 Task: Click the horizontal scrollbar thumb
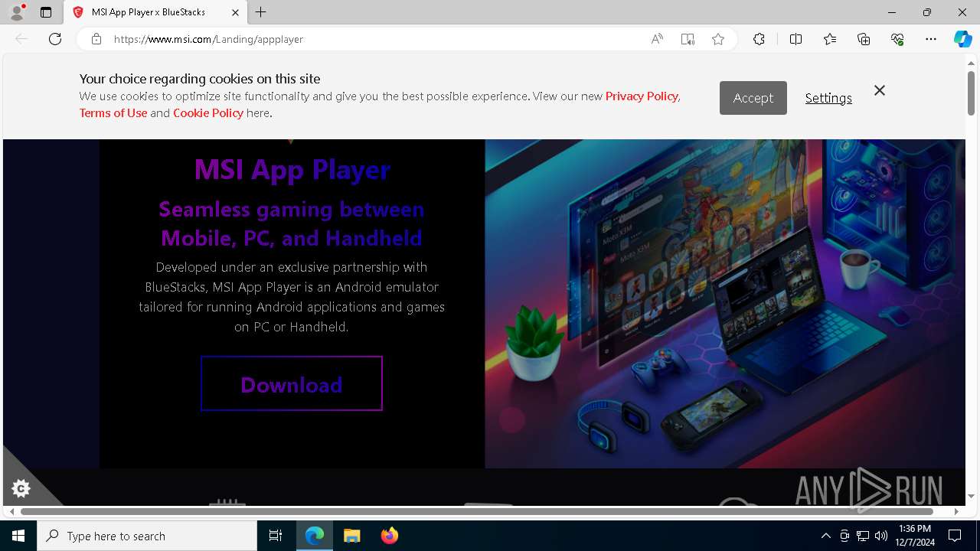(x=476, y=511)
